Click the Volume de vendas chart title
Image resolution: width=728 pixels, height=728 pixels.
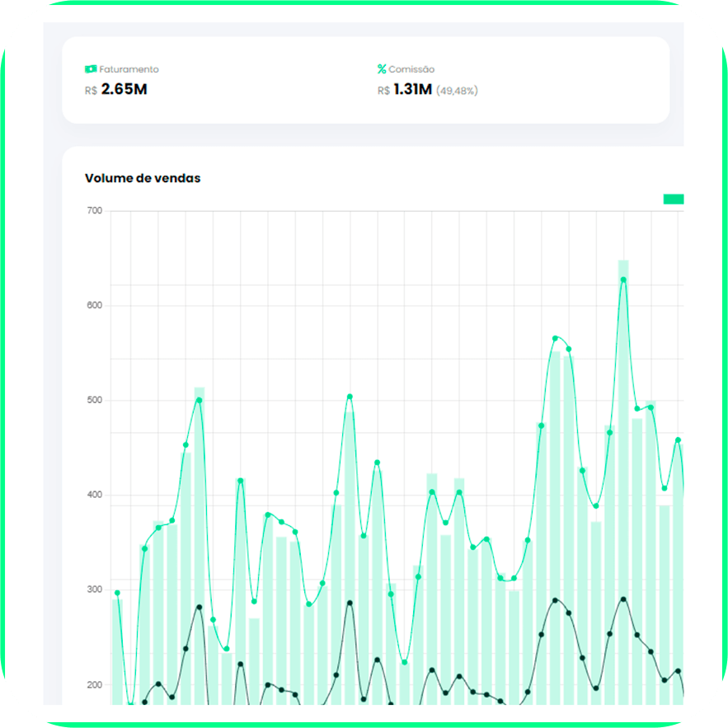pyautogui.click(x=143, y=178)
